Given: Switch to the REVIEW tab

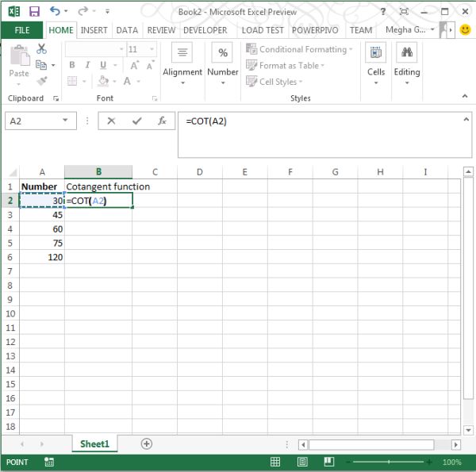Looking at the screenshot, I should tap(161, 30).
